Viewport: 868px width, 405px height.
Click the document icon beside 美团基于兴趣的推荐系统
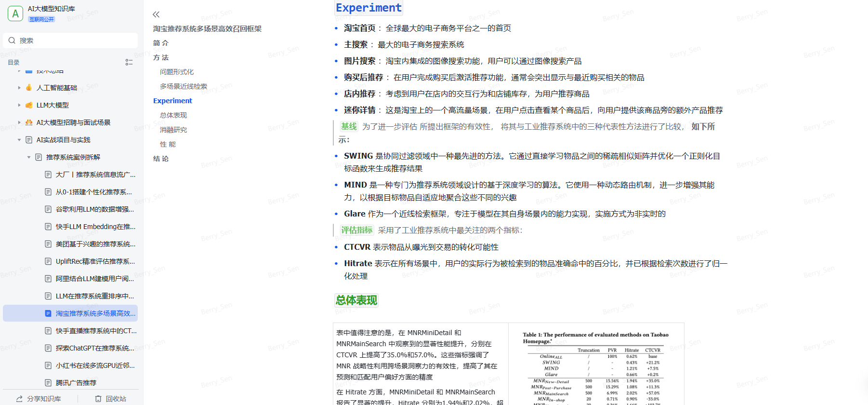pyautogui.click(x=48, y=244)
